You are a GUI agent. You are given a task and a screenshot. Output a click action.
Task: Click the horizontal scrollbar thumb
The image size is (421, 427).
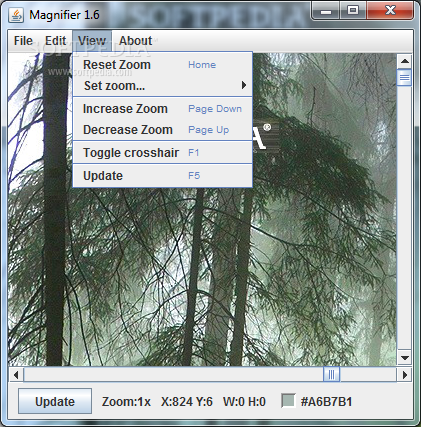pyautogui.click(x=332, y=375)
